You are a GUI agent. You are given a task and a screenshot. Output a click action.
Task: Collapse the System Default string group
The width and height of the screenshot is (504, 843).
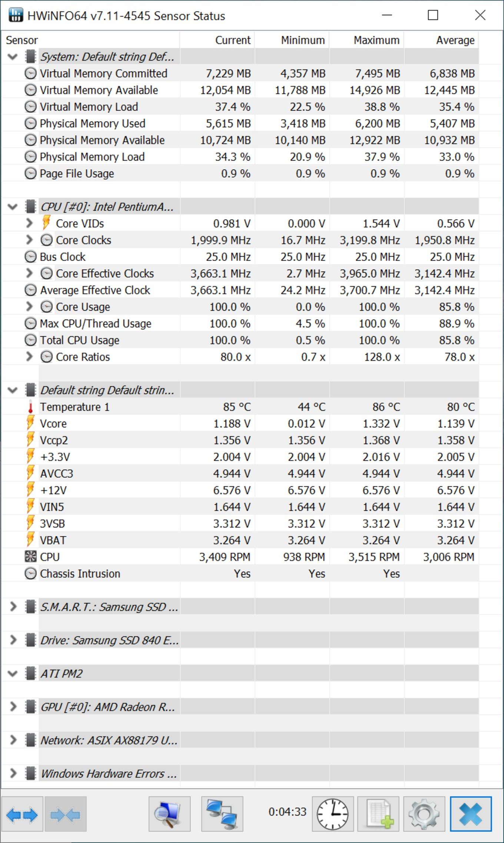[13, 57]
